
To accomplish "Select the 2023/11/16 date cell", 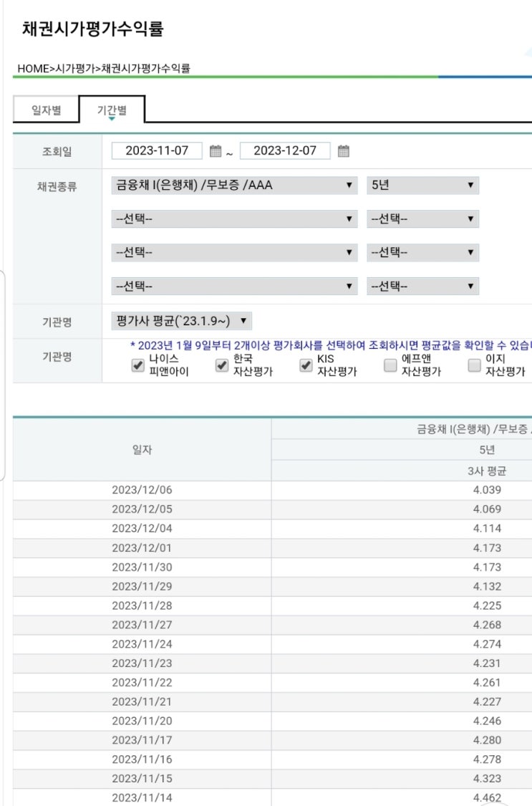I will (142, 759).
